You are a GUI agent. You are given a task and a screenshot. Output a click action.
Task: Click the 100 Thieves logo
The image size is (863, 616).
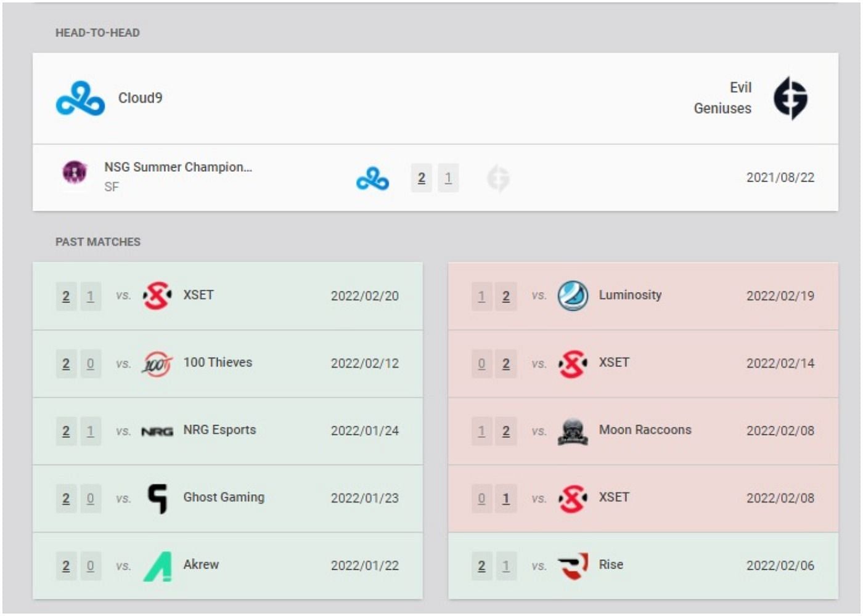tap(157, 363)
